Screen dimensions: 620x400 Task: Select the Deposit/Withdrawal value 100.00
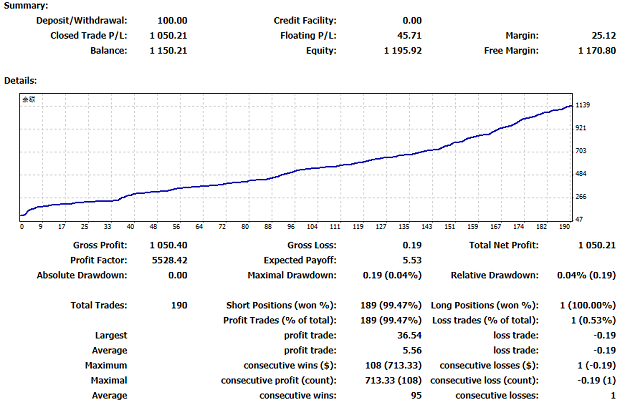pyautogui.click(x=169, y=20)
